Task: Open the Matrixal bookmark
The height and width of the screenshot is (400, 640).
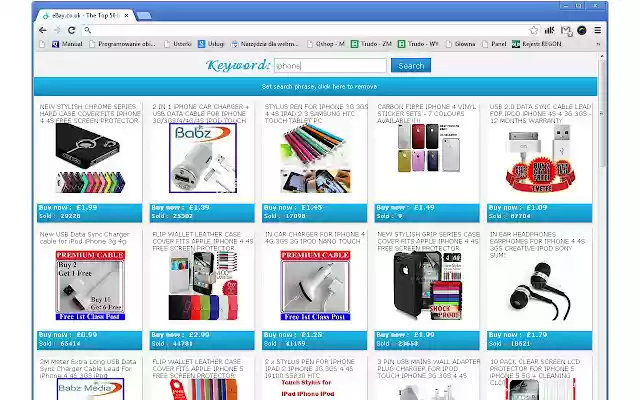Action: [x=67, y=44]
